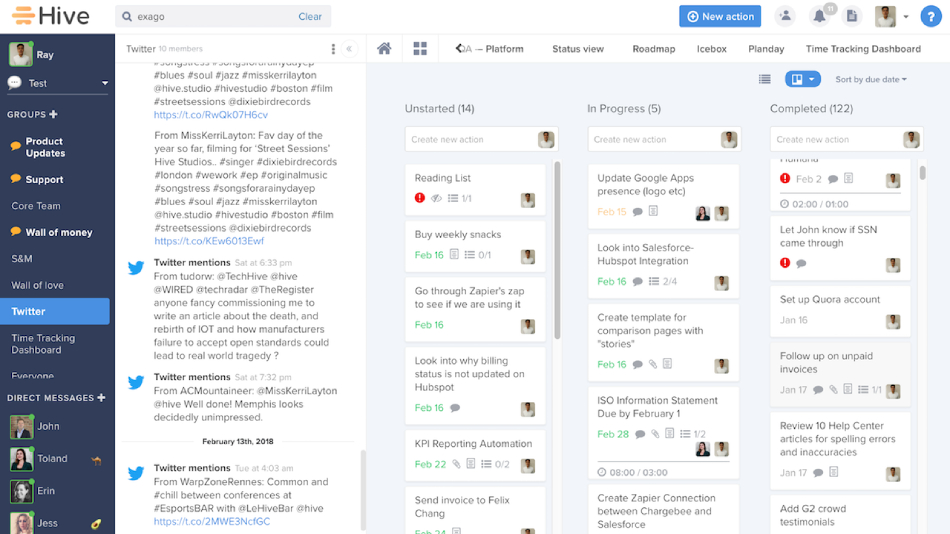
Task: Click the New action button
Action: pyautogui.click(x=720, y=16)
